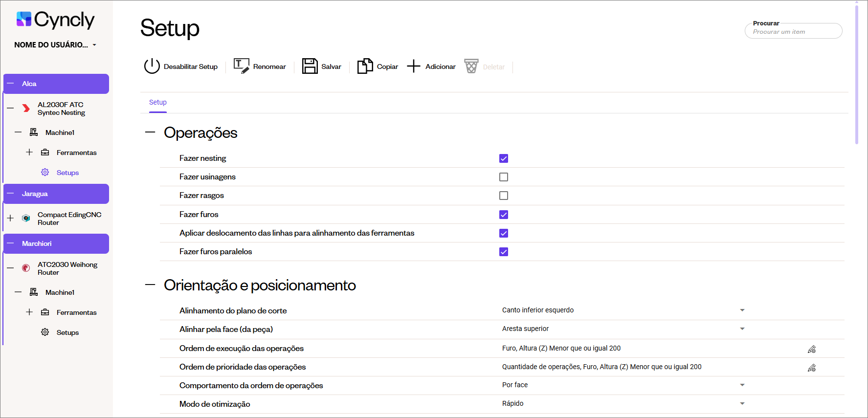Expand the Compact EdingCNC Router tree node
This screenshot has width=868, height=418.
tap(10, 218)
